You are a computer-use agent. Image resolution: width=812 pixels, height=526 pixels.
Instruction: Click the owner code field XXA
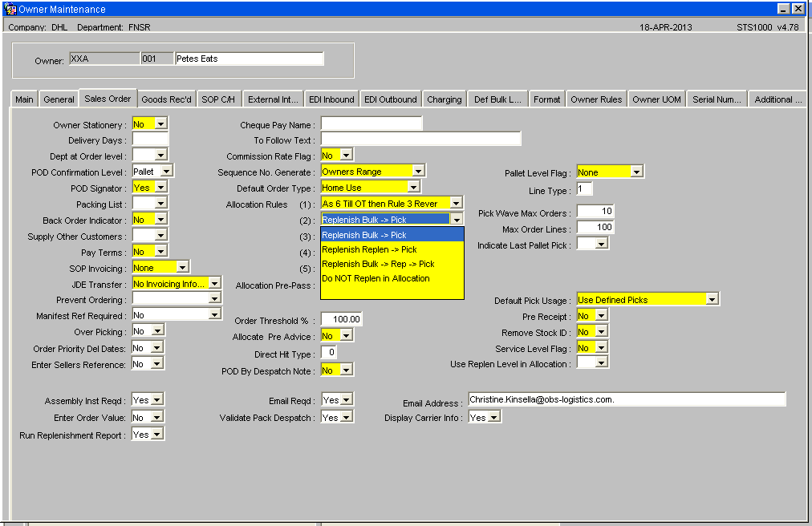point(104,59)
